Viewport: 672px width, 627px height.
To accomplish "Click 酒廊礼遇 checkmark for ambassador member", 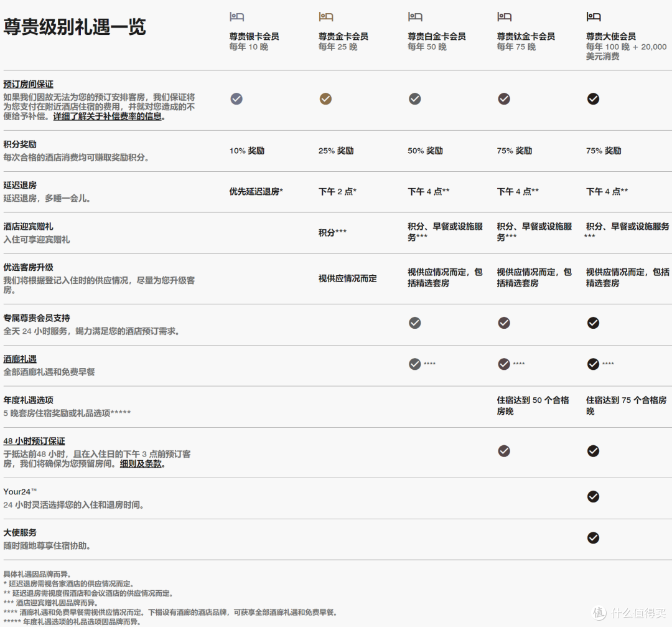I will click(593, 364).
